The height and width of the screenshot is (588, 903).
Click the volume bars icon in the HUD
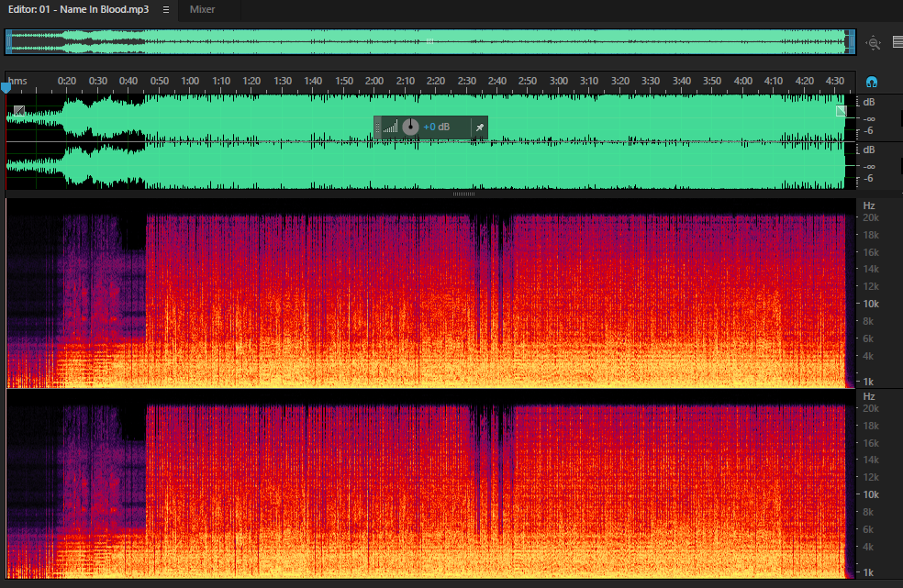coord(390,127)
